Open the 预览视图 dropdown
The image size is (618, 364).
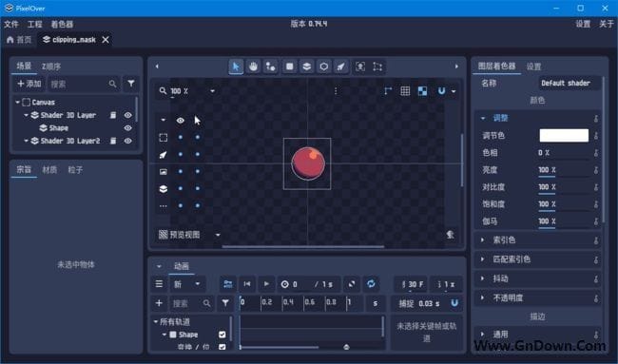[x=218, y=235]
